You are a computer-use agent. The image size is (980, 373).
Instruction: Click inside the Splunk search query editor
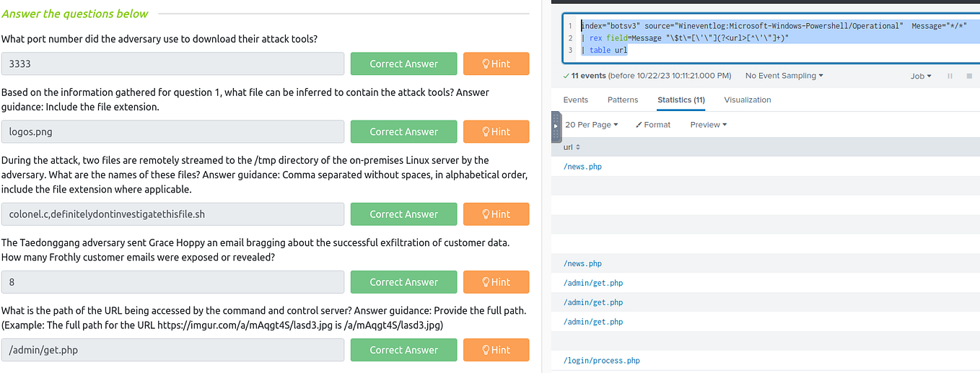pyautogui.click(x=771, y=38)
